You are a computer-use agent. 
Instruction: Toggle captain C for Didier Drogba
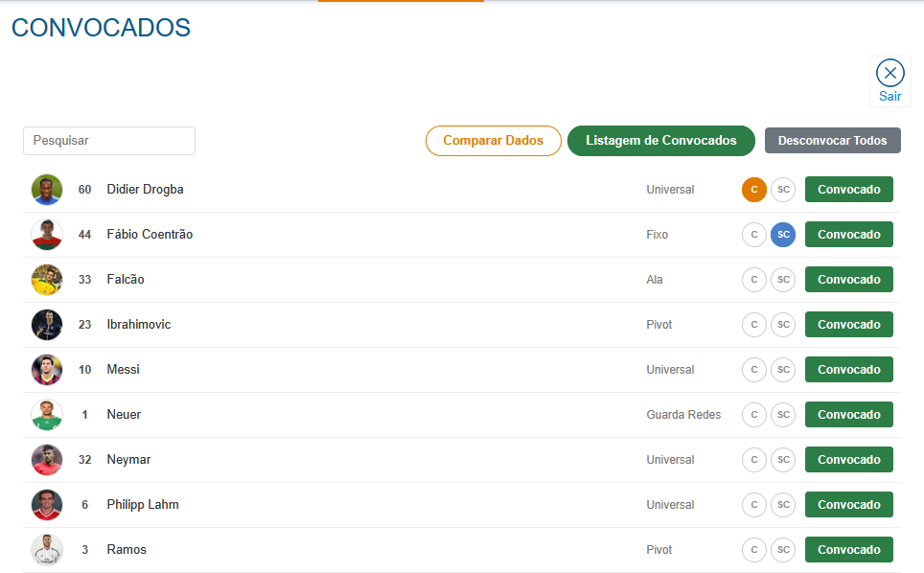[753, 190]
